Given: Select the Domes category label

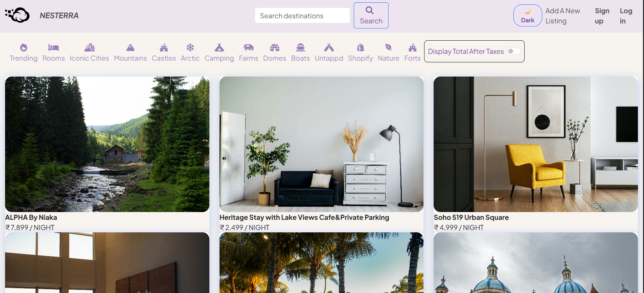Looking at the screenshot, I should click(275, 58).
